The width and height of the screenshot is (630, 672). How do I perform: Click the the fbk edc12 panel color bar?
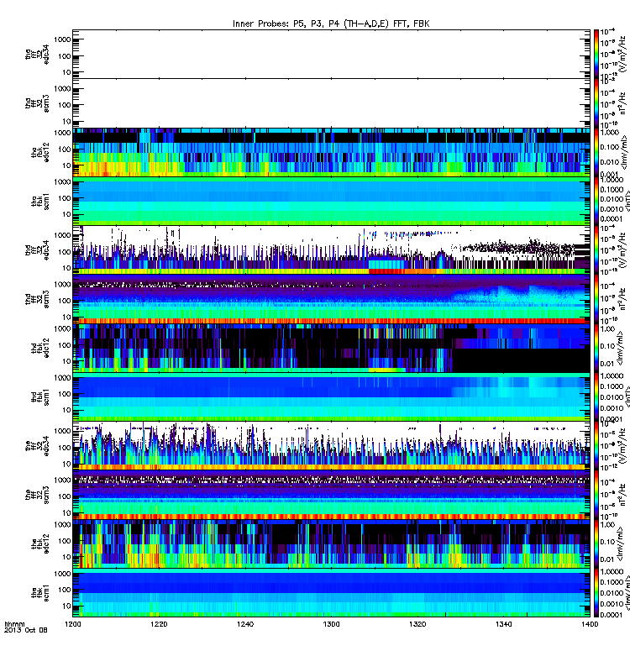point(596,543)
